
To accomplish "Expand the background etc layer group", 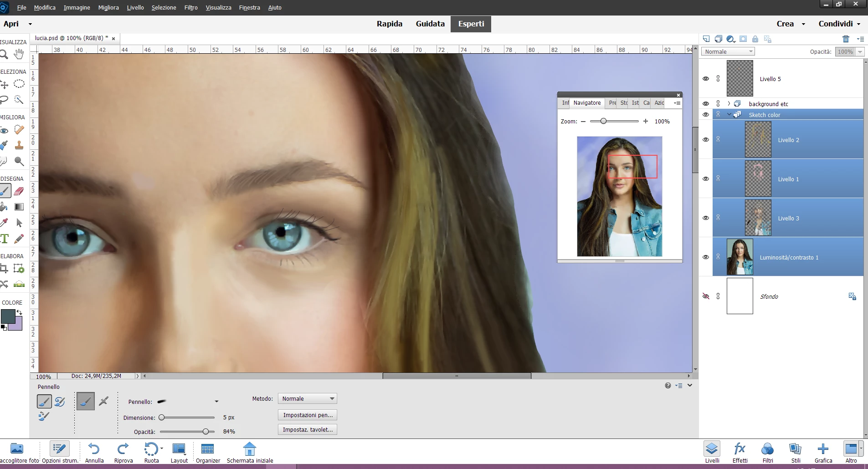I will click(729, 104).
